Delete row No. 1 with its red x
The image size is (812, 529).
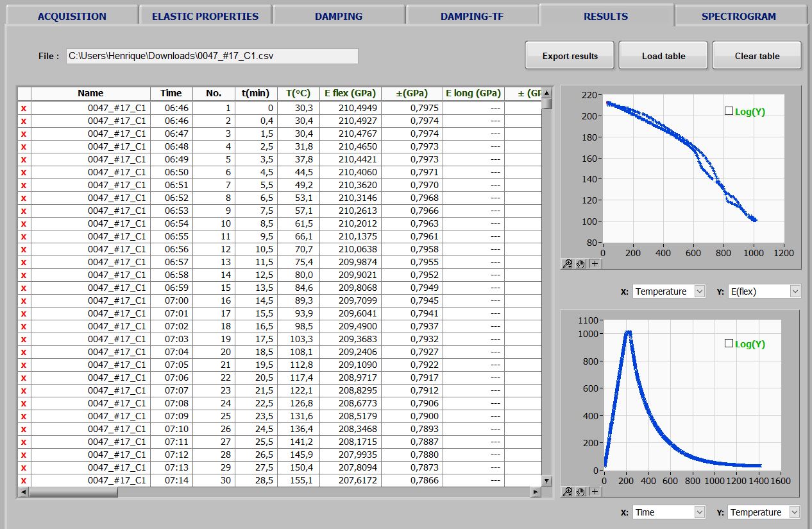click(x=24, y=108)
